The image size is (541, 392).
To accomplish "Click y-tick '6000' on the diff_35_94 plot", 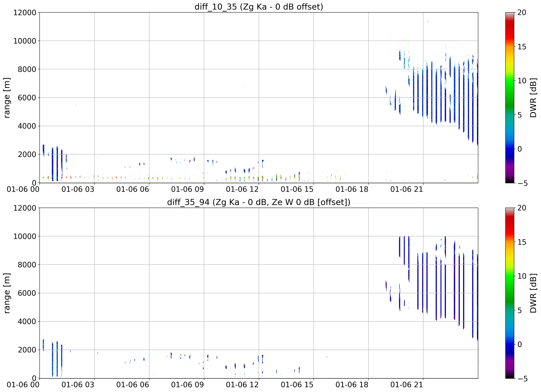I will 27,293.
